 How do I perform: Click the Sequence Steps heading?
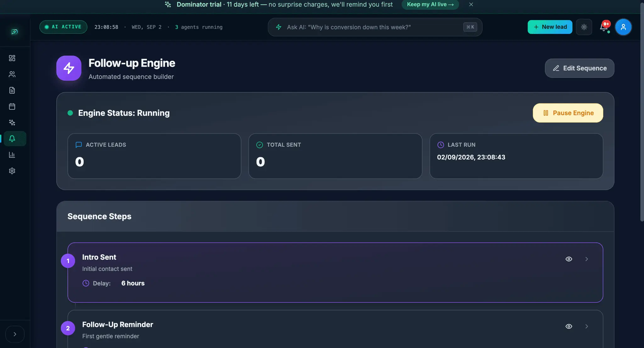(x=99, y=216)
